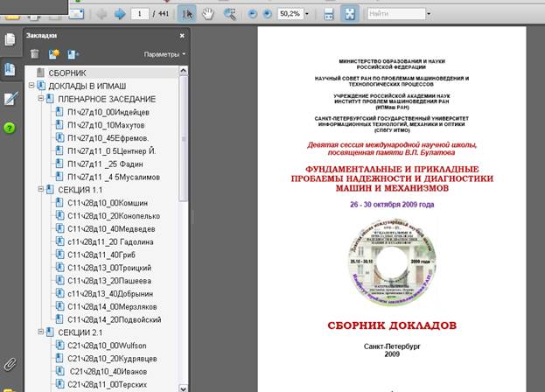Image resolution: width=545 pixels, height=392 pixels.
Task: Click the Найти search field
Action: tap(396, 14)
